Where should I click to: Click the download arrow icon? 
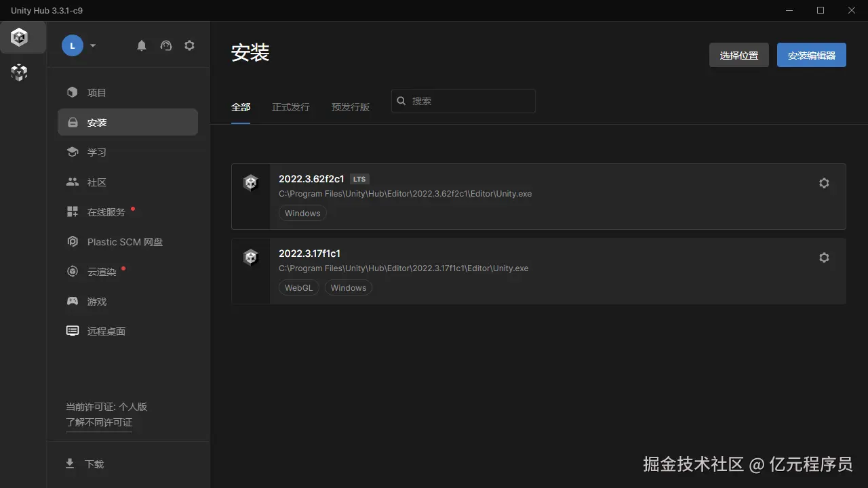[69, 464]
